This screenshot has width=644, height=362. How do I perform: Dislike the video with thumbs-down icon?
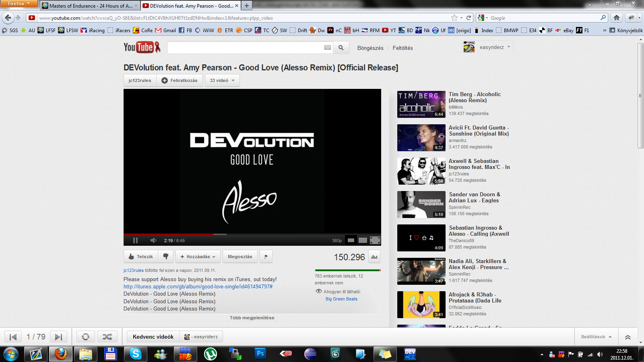click(x=165, y=257)
